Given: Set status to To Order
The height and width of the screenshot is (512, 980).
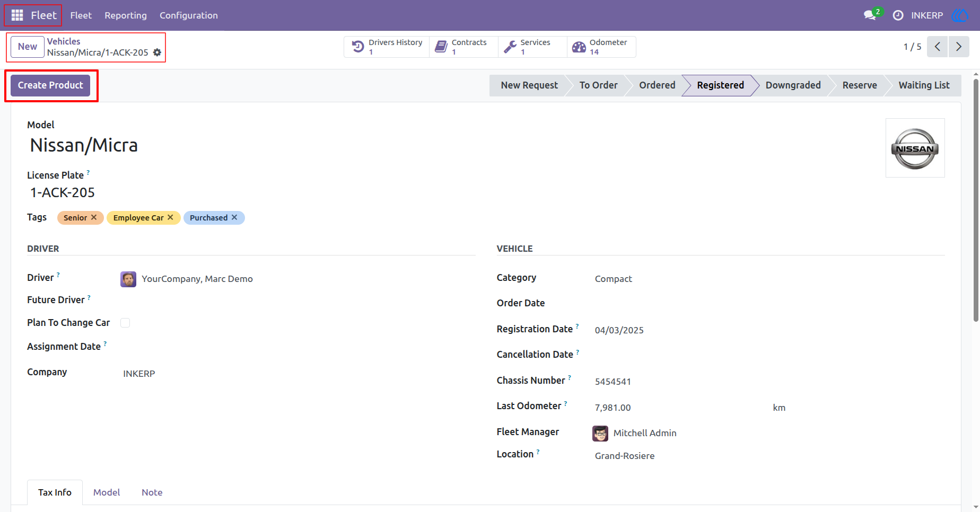Looking at the screenshot, I should pos(598,85).
